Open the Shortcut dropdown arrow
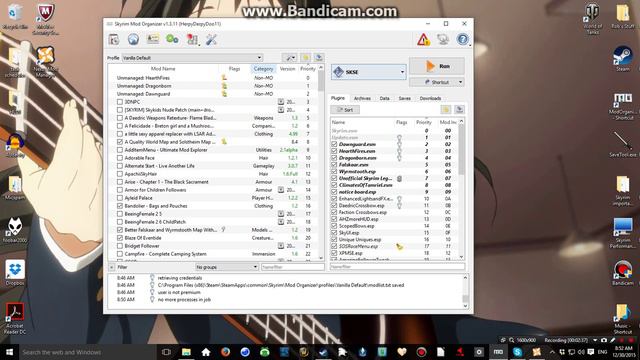The image size is (640, 360). 461,82
